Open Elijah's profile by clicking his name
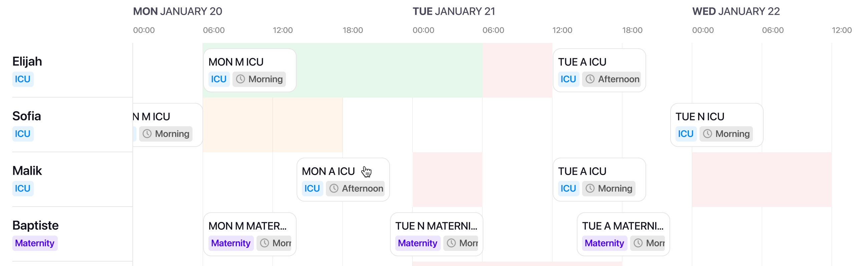This screenshot has width=868, height=266. 27,61
